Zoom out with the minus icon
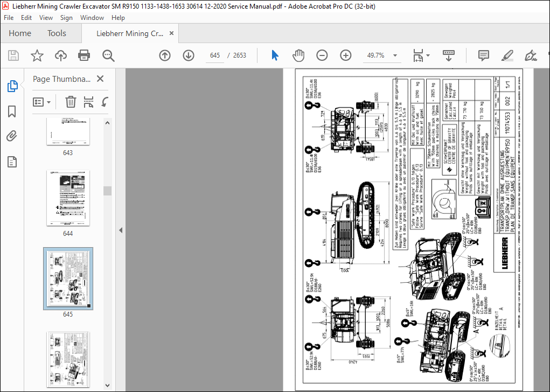Screen dimensions: 550x392 [322, 55]
